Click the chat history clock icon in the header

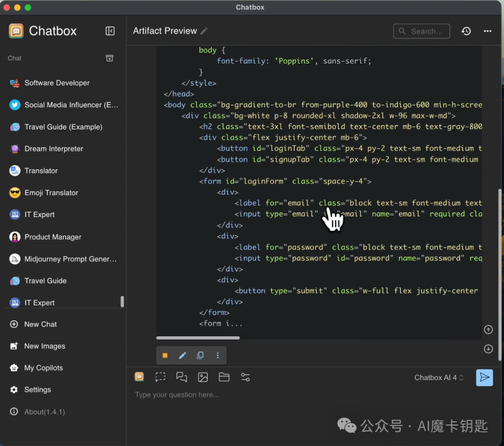(466, 31)
